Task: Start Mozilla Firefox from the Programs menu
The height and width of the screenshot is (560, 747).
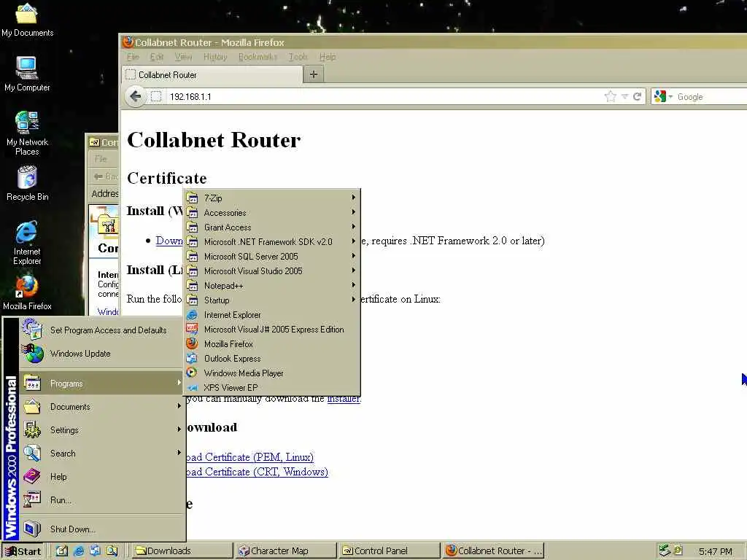Action: (272, 344)
